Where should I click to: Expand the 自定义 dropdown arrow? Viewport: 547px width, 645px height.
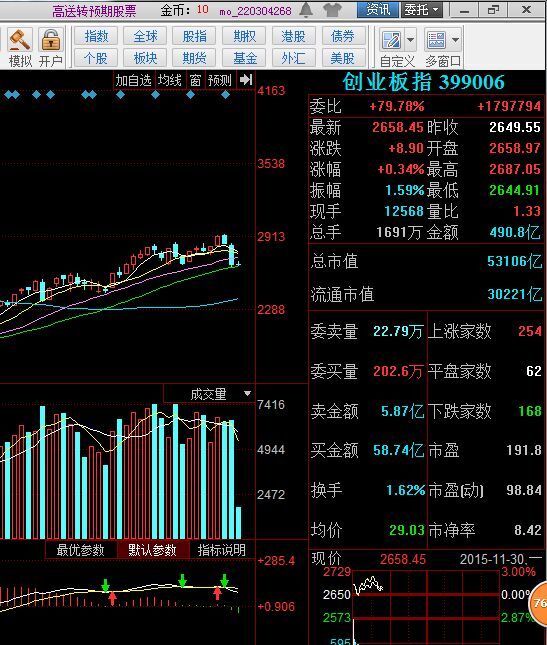pyautogui.click(x=410, y=40)
